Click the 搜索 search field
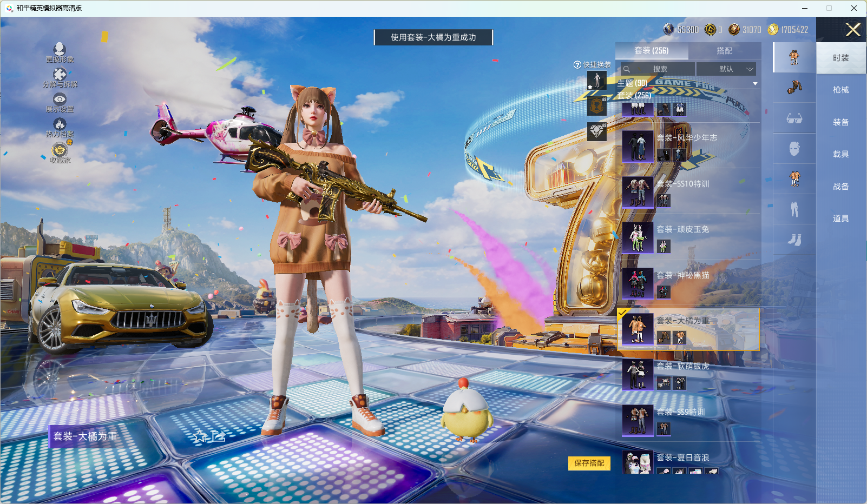This screenshot has height=504, width=867. point(658,69)
